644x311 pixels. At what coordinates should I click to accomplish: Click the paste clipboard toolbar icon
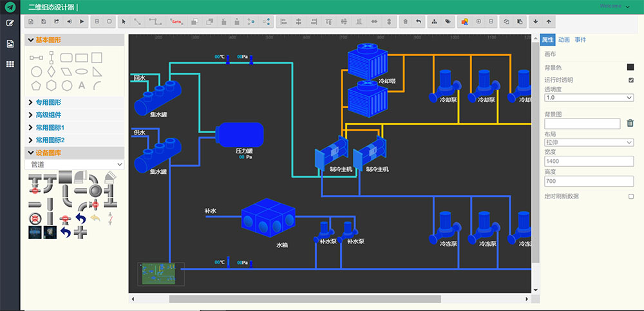pos(520,21)
